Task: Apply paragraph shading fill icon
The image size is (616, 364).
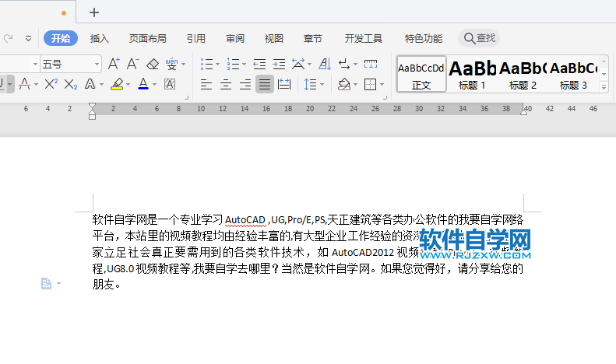Action: click(344, 84)
